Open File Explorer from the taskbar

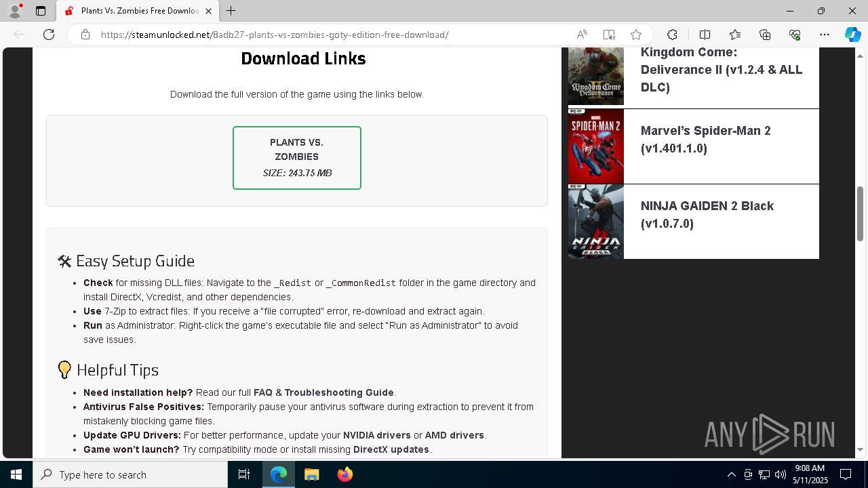[311, 474]
